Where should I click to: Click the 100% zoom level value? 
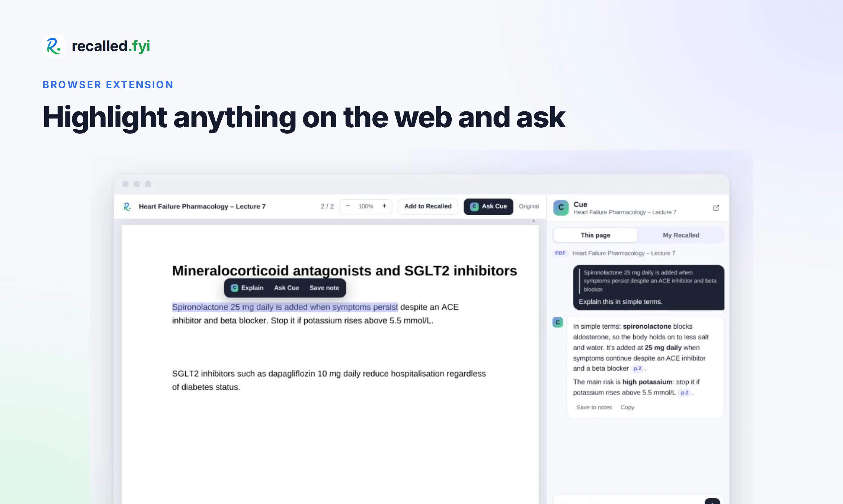(x=366, y=207)
